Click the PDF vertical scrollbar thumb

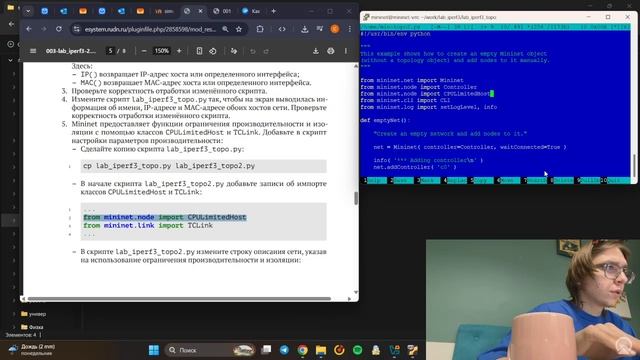click(x=356, y=198)
